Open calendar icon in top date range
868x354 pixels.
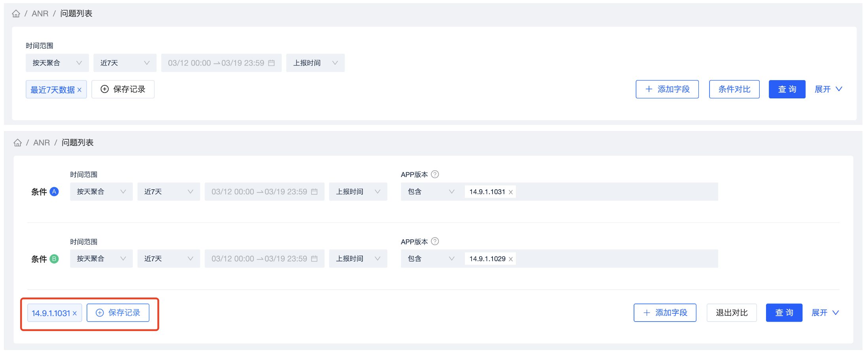coord(272,63)
